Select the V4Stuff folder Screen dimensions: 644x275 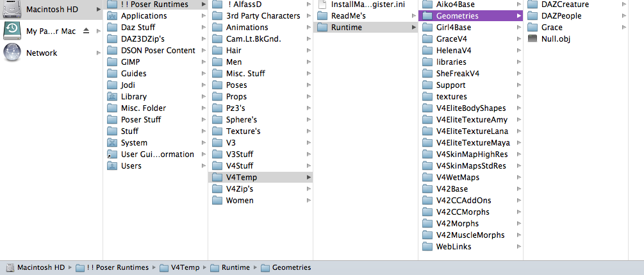pyautogui.click(x=261, y=165)
